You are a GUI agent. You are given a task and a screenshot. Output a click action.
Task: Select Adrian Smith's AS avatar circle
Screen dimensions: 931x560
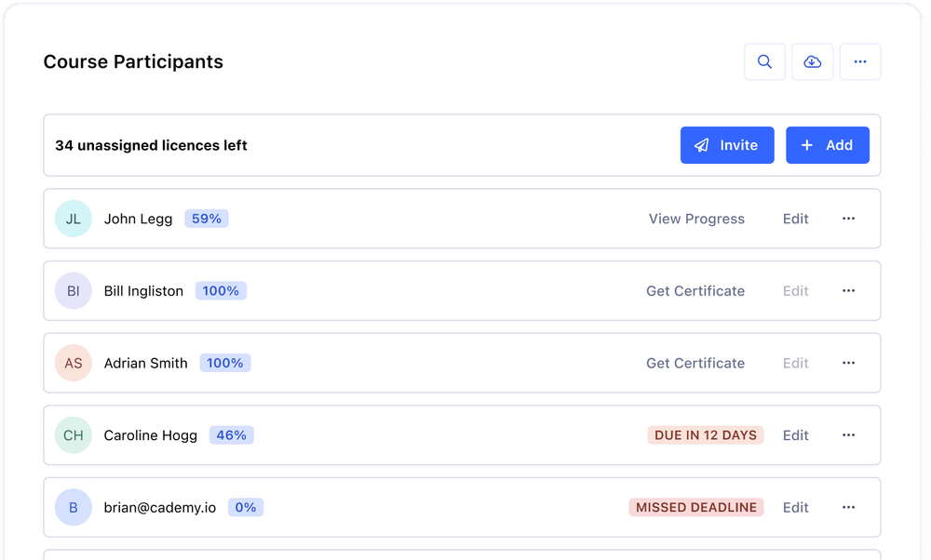point(74,363)
